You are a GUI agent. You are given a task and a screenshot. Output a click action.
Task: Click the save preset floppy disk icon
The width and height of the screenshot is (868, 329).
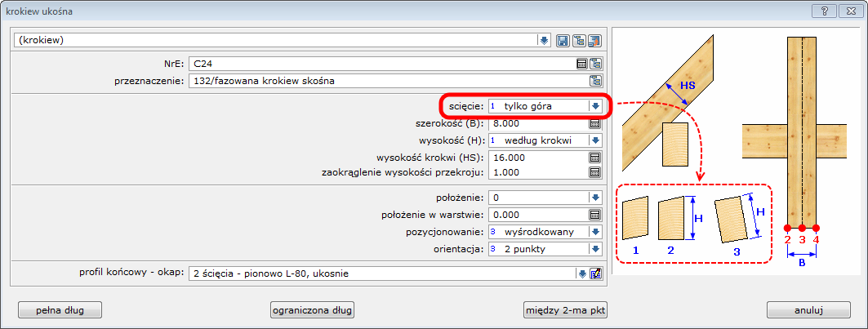pos(563,40)
